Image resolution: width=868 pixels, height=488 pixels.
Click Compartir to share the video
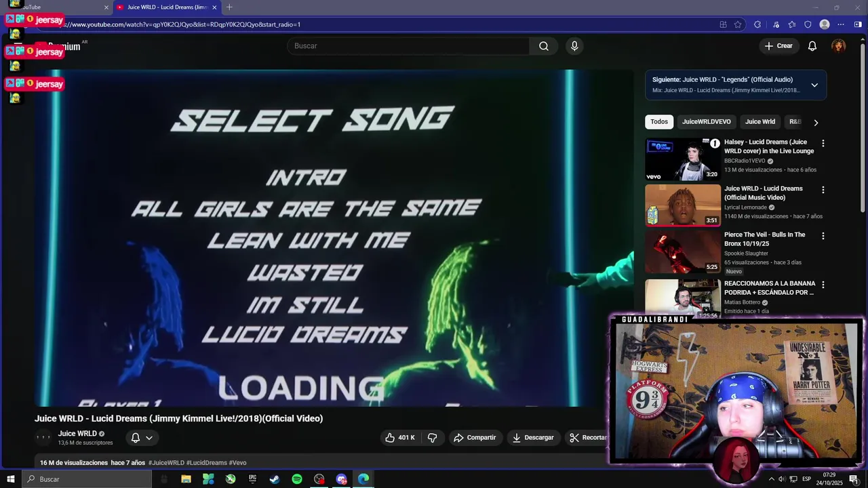[x=475, y=438]
